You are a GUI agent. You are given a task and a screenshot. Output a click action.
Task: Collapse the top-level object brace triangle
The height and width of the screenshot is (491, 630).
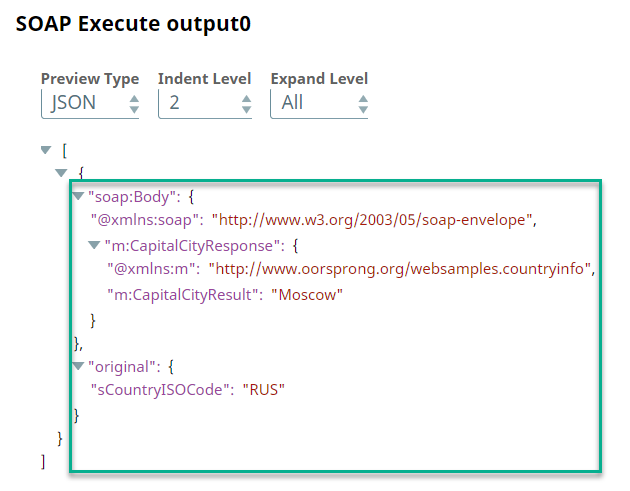pos(61,174)
